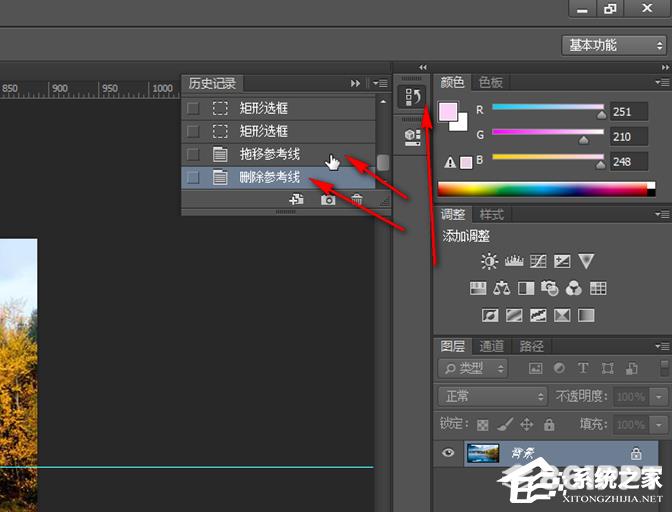Open layer filter 类型 dropdown
The image size is (672, 512).
click(x=473, y=368)
